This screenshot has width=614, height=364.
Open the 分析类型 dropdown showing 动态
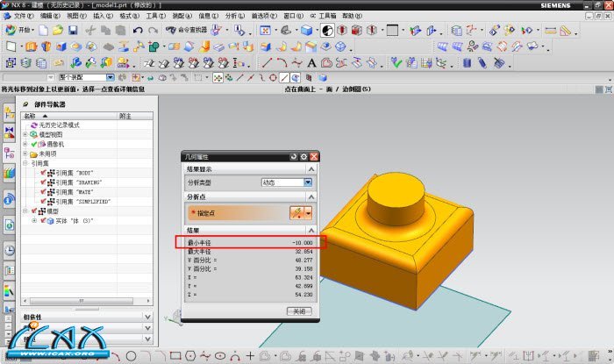287,182
